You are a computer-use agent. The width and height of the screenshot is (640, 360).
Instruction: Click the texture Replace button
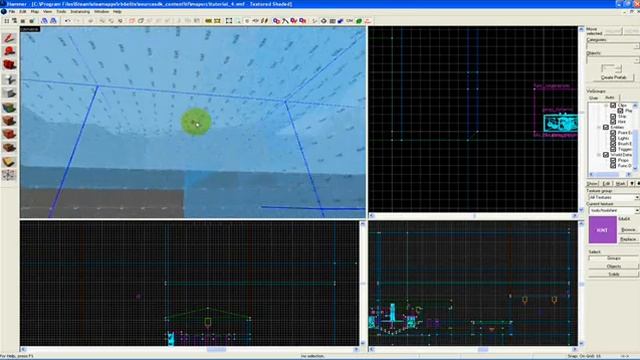(x=628, y=239)
